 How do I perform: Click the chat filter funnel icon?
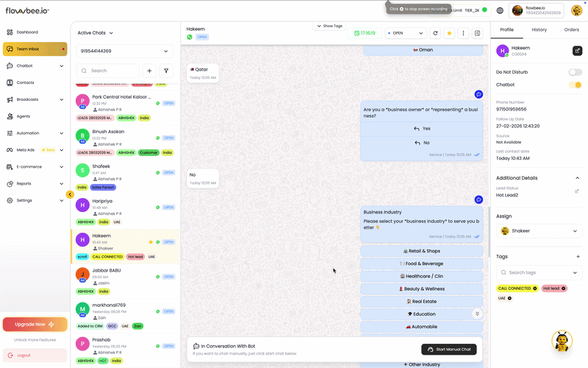166,71
